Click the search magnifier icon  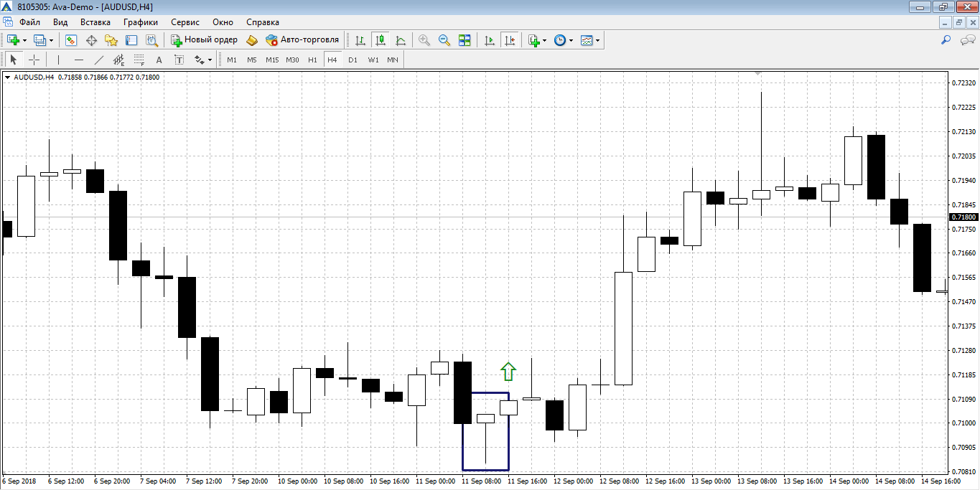(x=946, y=40)
